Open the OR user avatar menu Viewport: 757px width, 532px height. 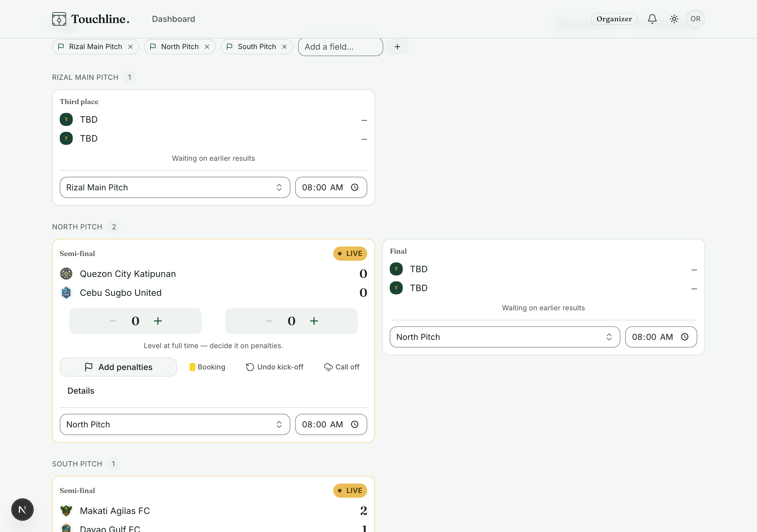click(x=695, y=19)
